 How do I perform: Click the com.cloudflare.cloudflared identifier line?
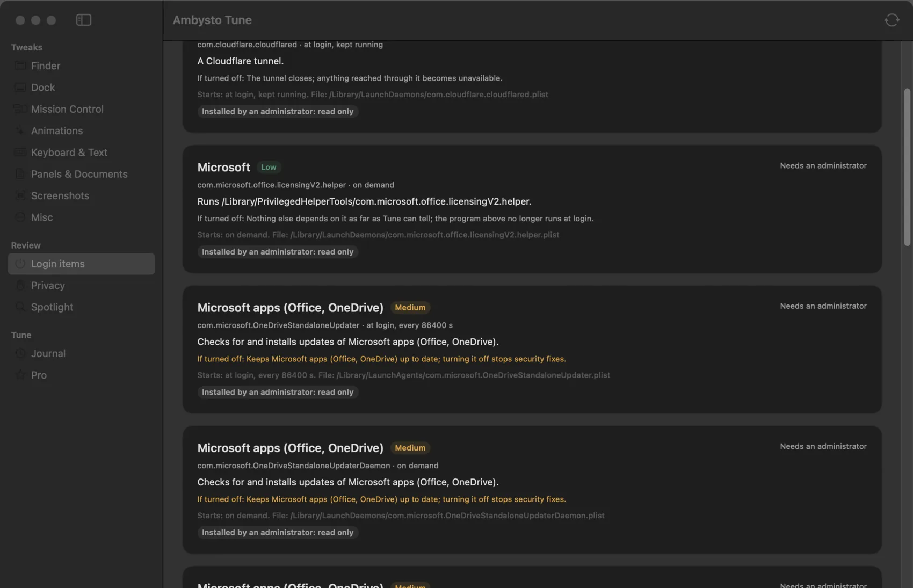[290, 45]
